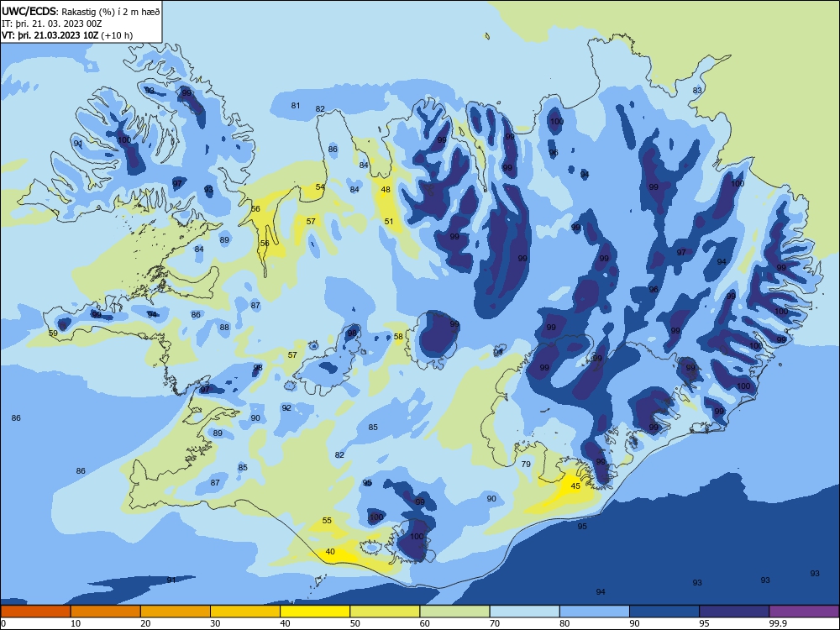Click the 0–10 dark orange legend swatch
Screen dimensions: 840x630
pyautogui.click(x=35, y=612)
